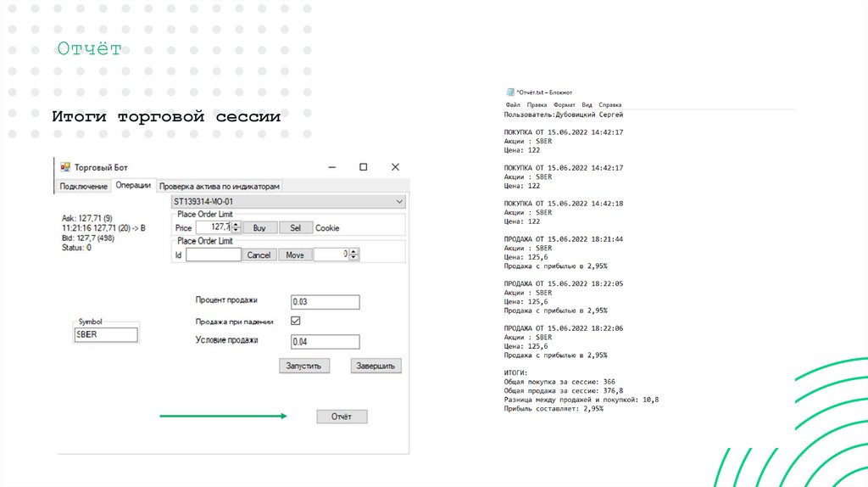Click the Symbol field containing SBER
868x487 pixels.
(x=106, y=334)
